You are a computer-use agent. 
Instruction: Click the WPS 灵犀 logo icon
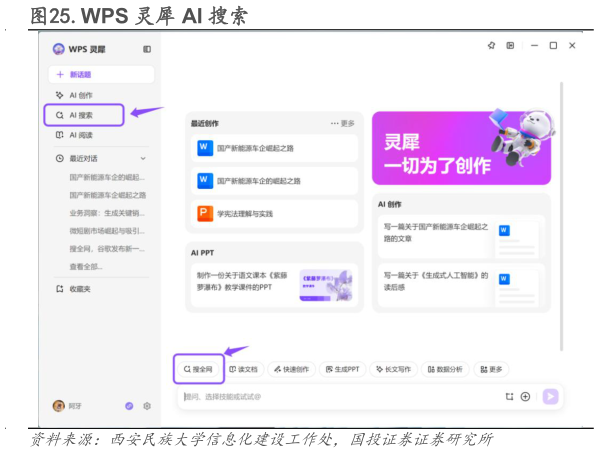58,49
